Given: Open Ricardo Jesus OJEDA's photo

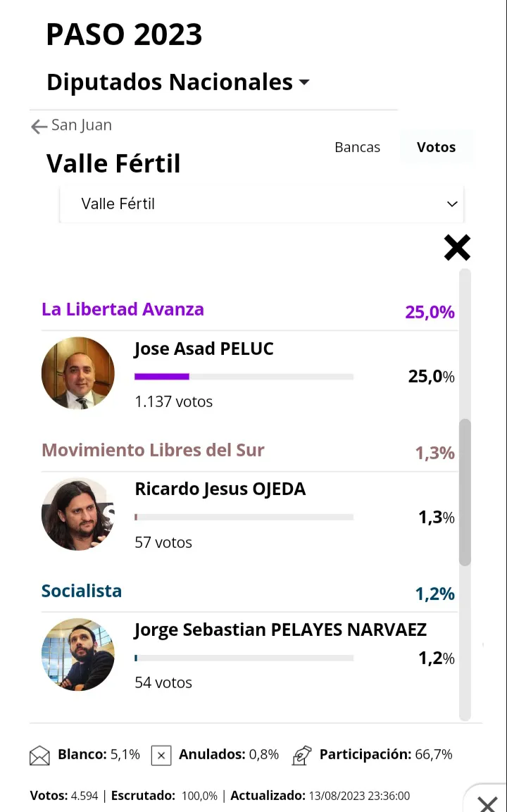Looking at the screenshot, I should [x=77, y=514].
